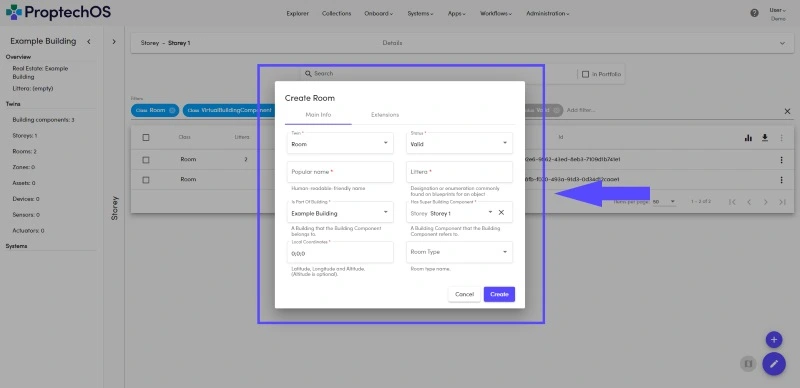Open the Has Super Building Component dropdown arrow

coord(490,212)
